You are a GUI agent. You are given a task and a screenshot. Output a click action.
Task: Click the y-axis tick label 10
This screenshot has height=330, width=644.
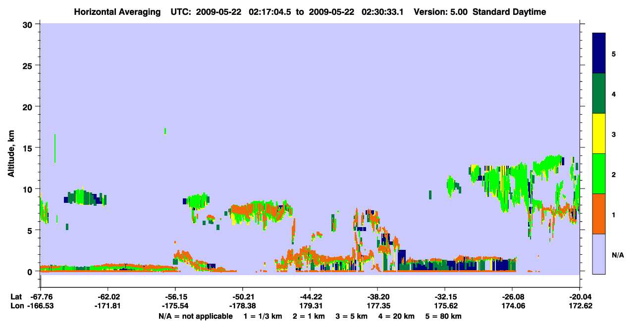tap(29, 189)
